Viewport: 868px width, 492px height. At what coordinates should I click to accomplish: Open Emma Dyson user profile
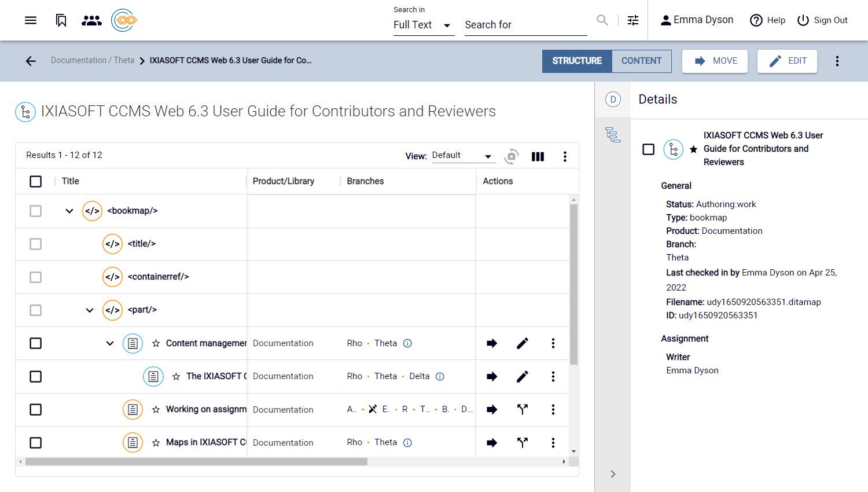(697, 20)
